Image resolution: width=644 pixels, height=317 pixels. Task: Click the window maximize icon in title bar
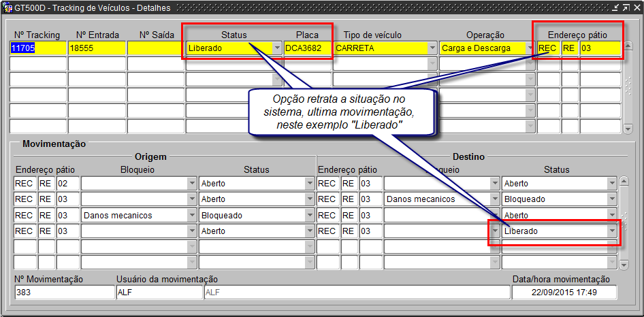(x=626, y=7)
